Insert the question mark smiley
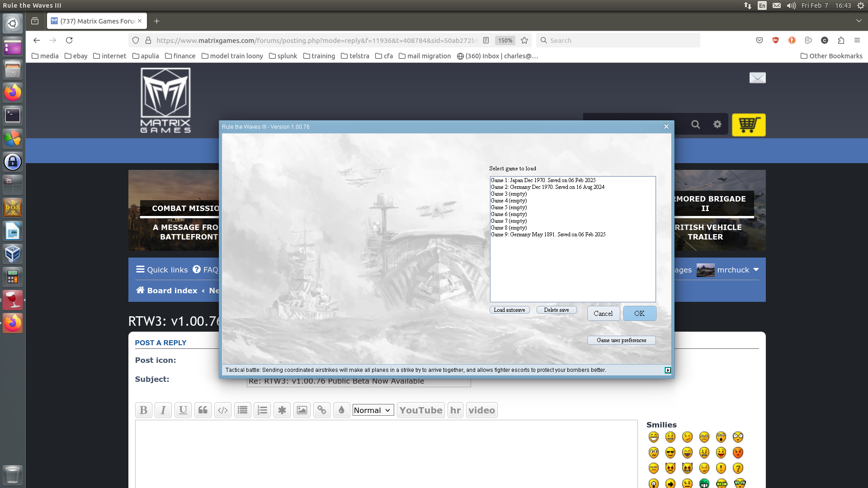 click(x=738, y=468)
